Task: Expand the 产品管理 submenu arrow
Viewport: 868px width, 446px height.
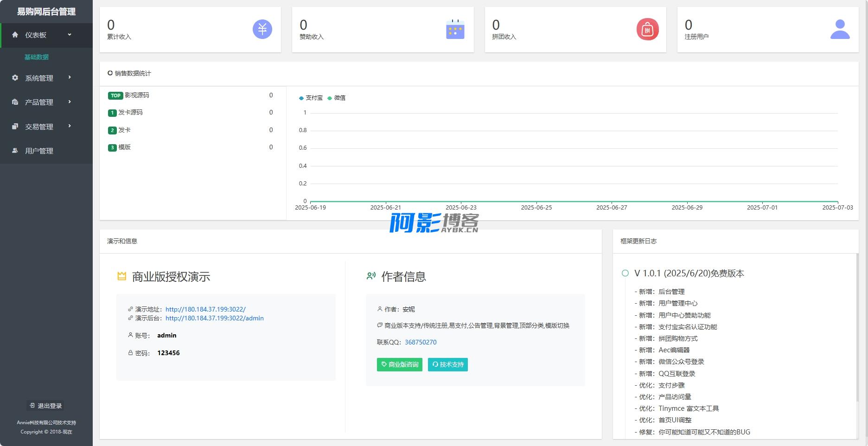Action: tap(70, 102)
